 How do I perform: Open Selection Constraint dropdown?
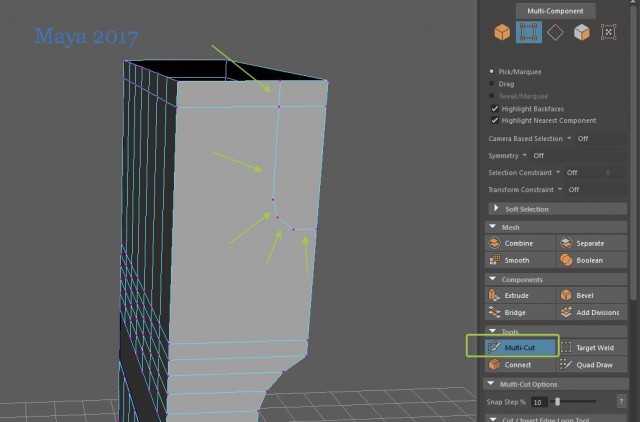tap(558, 173)
